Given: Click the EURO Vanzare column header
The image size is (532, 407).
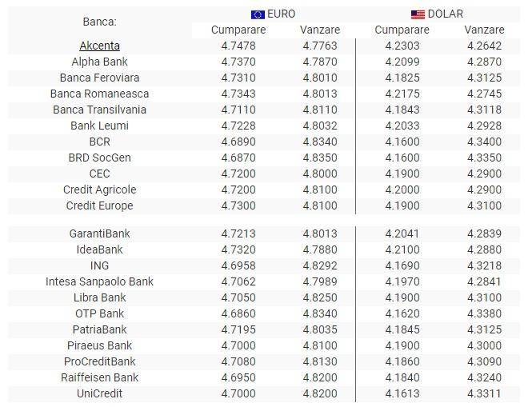Looking at the screenshot, I should coord(320,30).
